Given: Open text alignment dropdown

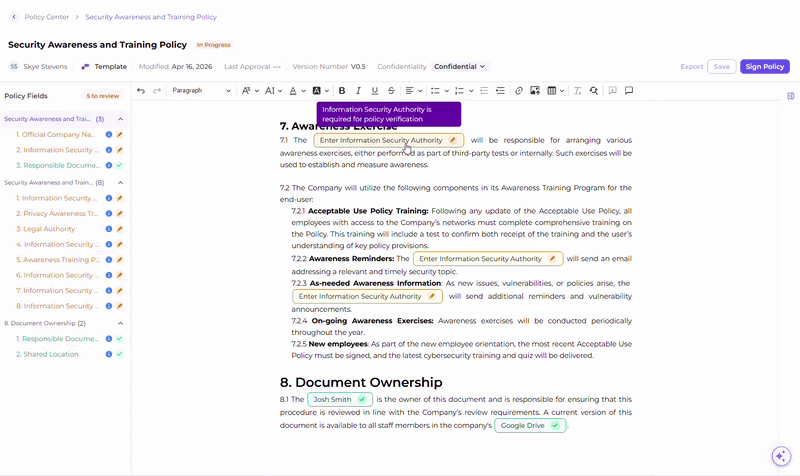Looking at the screenshot, I should [x=413, y=91].
